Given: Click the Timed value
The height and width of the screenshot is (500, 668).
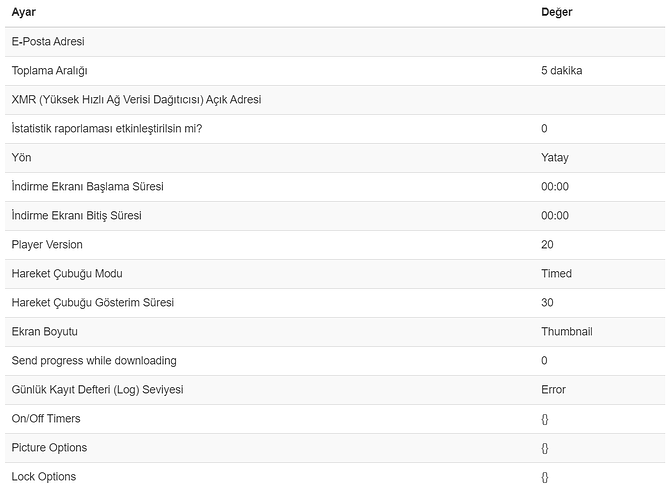Looking at the screenshot, I should 556,273.
